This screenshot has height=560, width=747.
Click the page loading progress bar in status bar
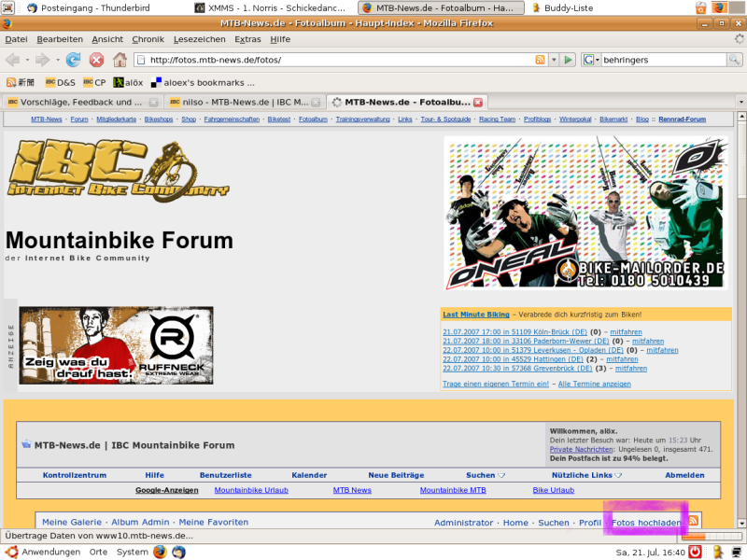pos(712,536)
